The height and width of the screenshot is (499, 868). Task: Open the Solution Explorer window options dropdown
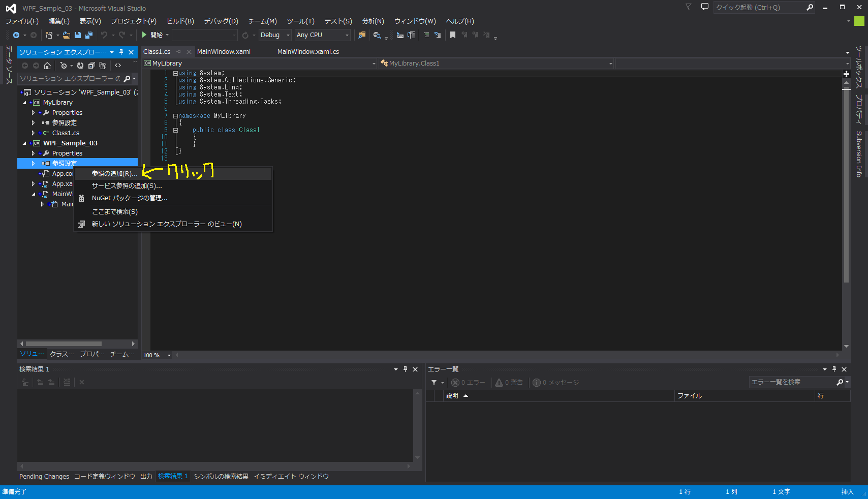tap(112, 52)
